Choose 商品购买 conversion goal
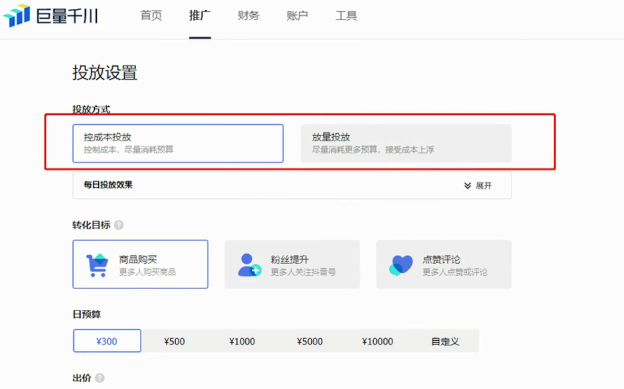This screenshot has height=389, width=624. (x=140, y=264)
